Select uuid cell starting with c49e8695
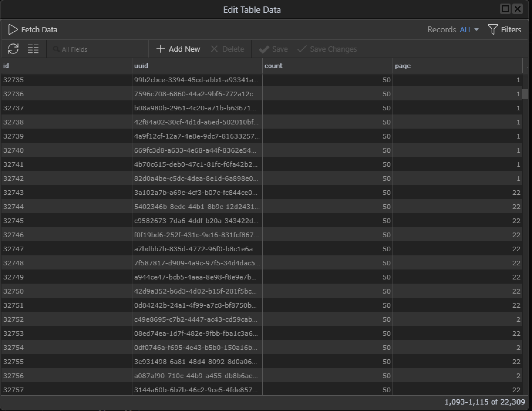Viewport: 532px width, 411px height. click(196, 319)
